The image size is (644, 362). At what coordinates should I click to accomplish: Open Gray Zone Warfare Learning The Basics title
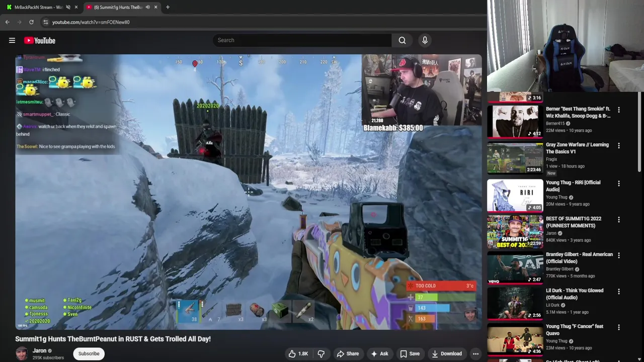pos(577,148)
